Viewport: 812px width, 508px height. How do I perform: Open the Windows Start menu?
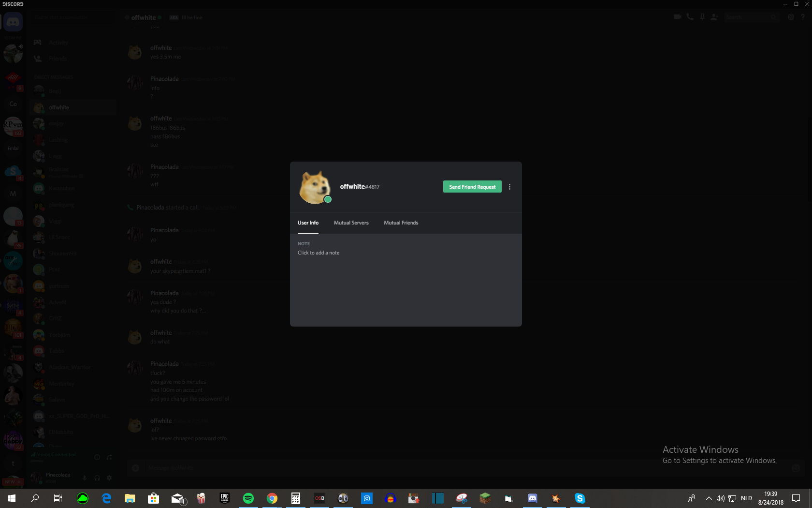(12, 498)
